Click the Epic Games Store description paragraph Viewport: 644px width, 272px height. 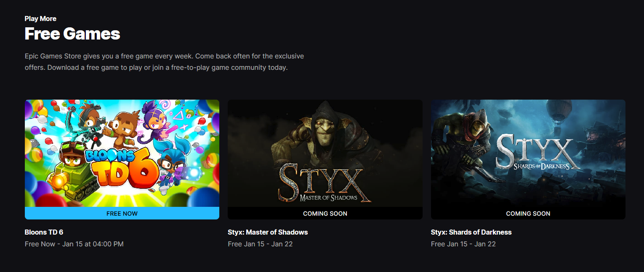click(x=164, y=62)
